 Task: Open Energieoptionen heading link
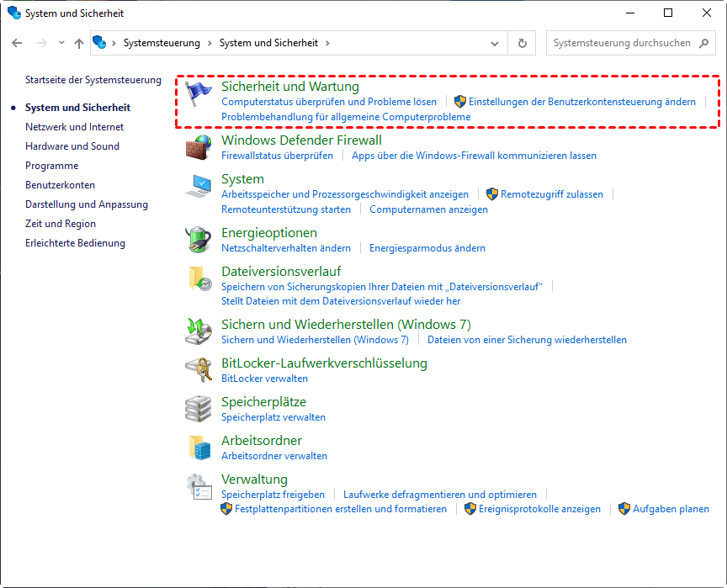click(x=269, y=233)
